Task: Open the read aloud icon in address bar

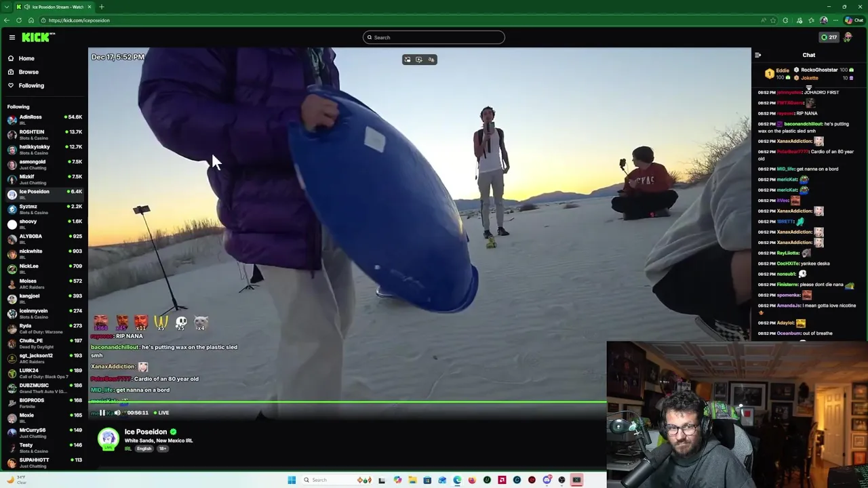Action: pyautogui.click(x=764, y=20)
